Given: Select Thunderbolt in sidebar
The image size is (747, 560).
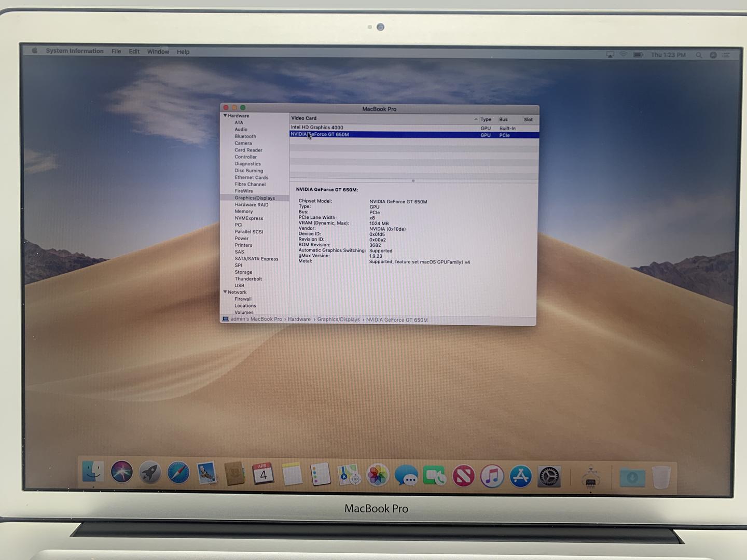Looking at the screenshot, I should pos(248,279).
